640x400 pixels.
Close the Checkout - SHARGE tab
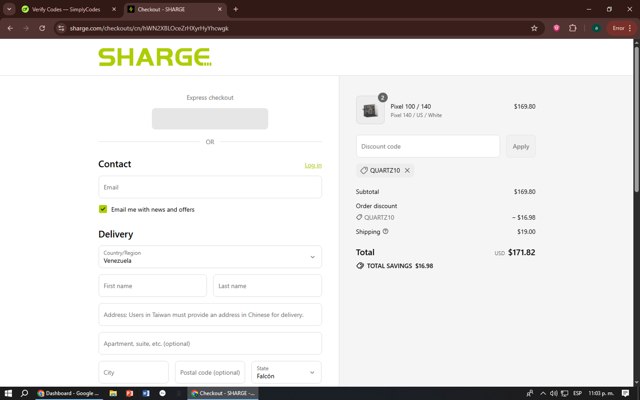click(x=220, y=9)
